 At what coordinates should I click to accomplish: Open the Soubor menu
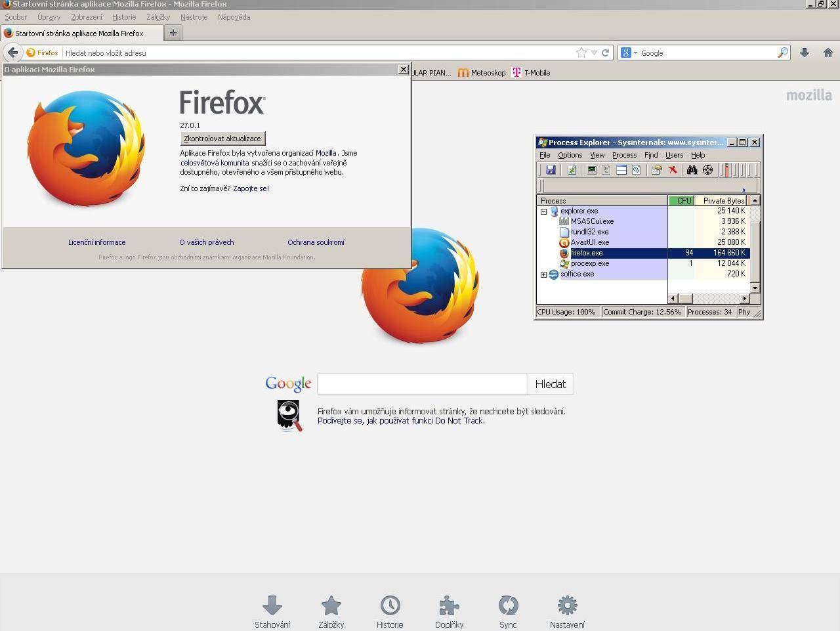point(16,17)
